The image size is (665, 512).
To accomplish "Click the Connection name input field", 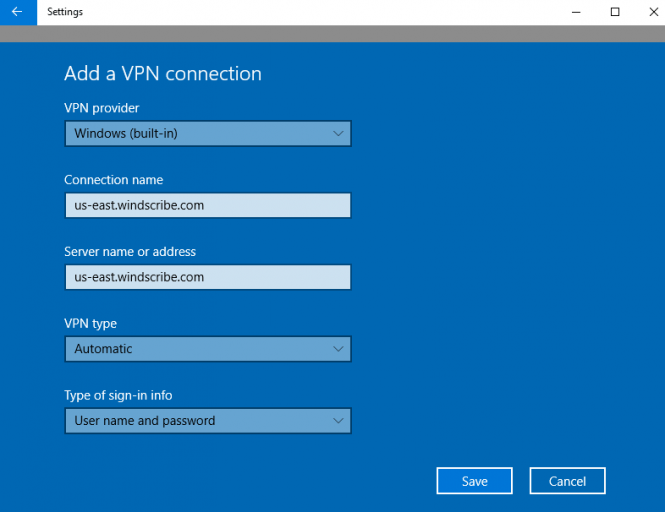I will [208, 205].
